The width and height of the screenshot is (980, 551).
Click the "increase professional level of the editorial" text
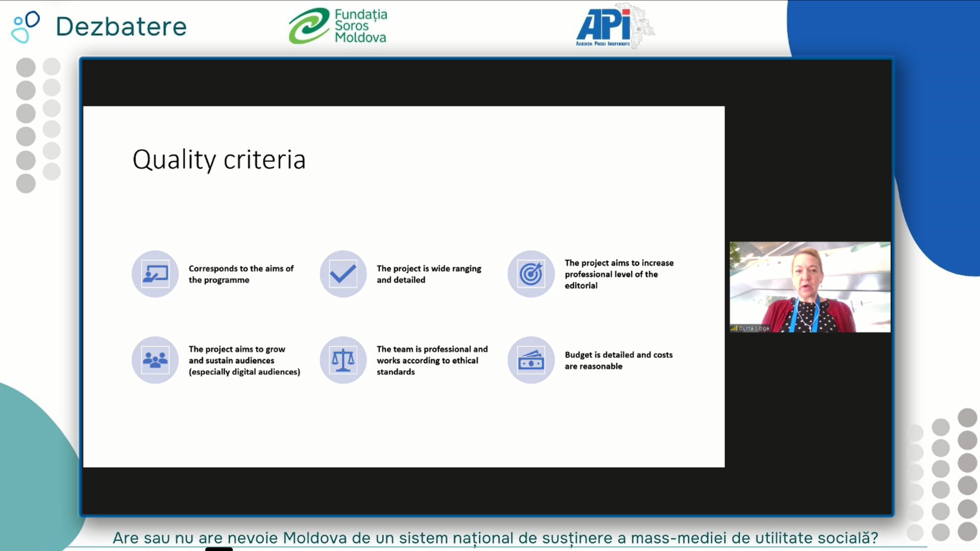(x=619, y=274)
